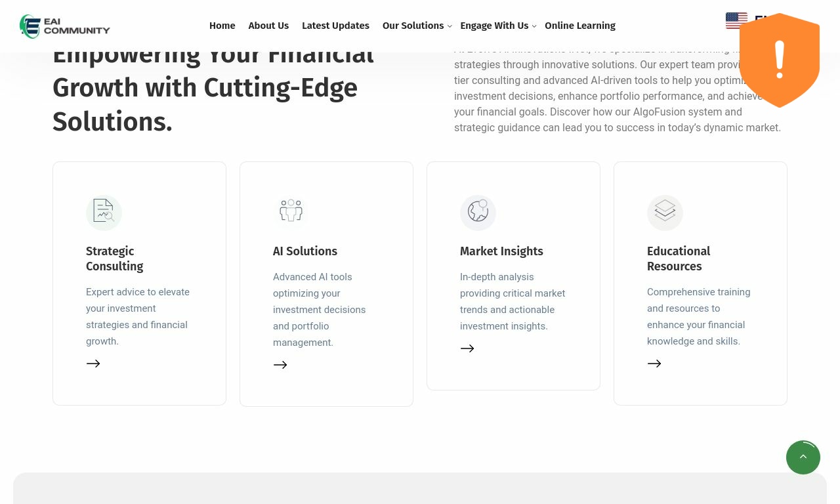This screenshot has width=840, height=504.
Task: Click the Strategic Consulting document icon
Action: coord(104,212)
